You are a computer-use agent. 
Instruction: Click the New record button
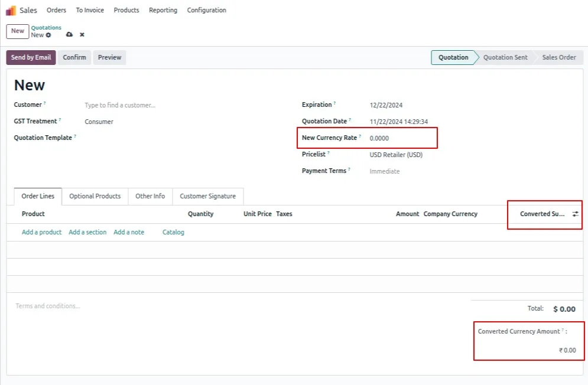click(x=18, y=31)
